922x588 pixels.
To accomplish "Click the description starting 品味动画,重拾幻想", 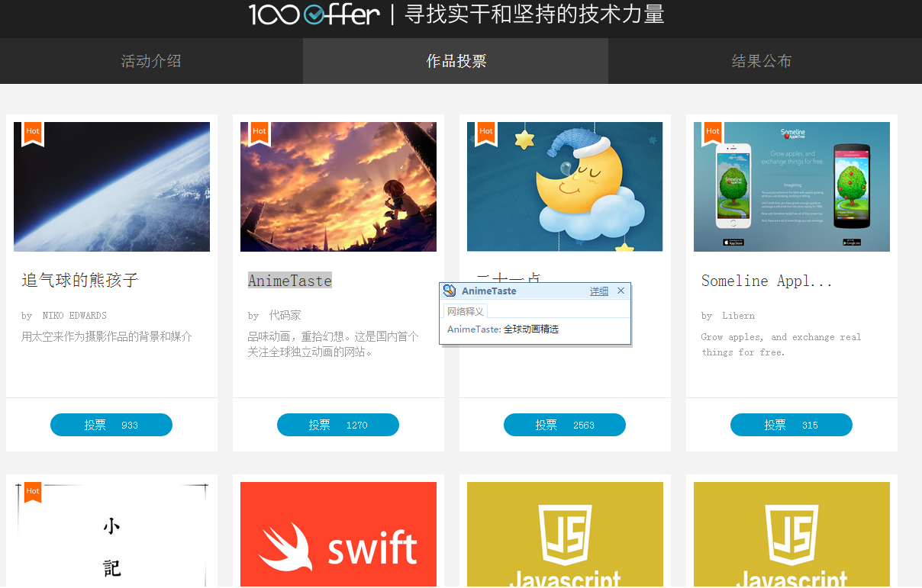I will [x=334, y=344].
